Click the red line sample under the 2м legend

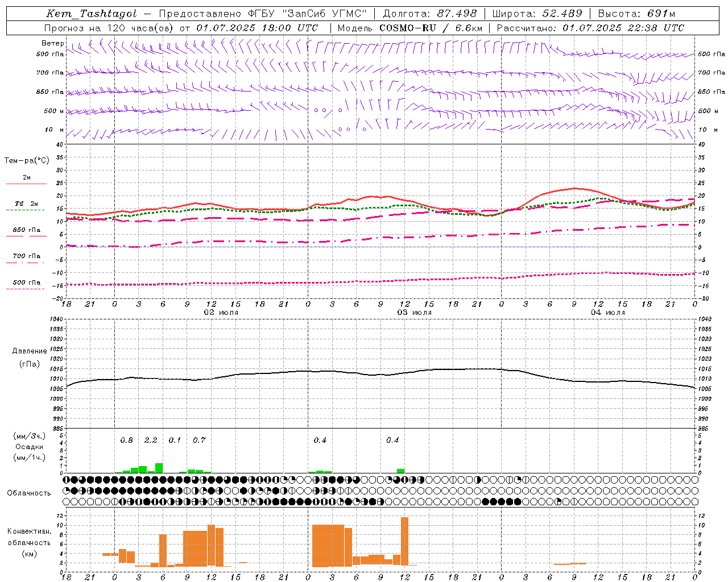pyautogui.click(x=26, y=184)
